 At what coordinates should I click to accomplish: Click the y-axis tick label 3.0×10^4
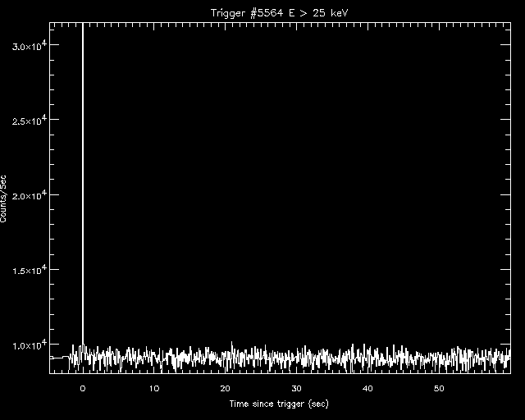(31, 46)
